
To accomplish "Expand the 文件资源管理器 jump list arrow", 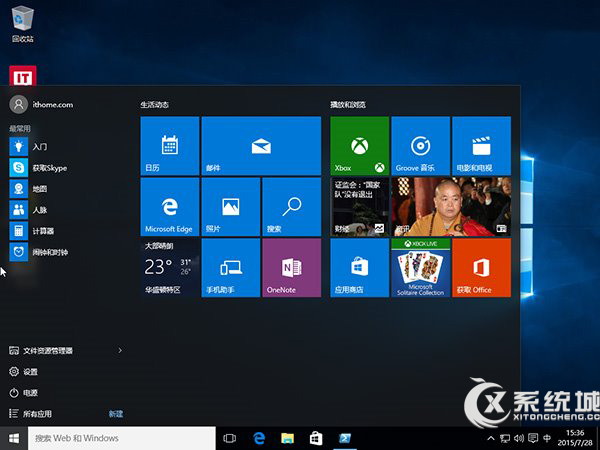I will pos(120,351).
